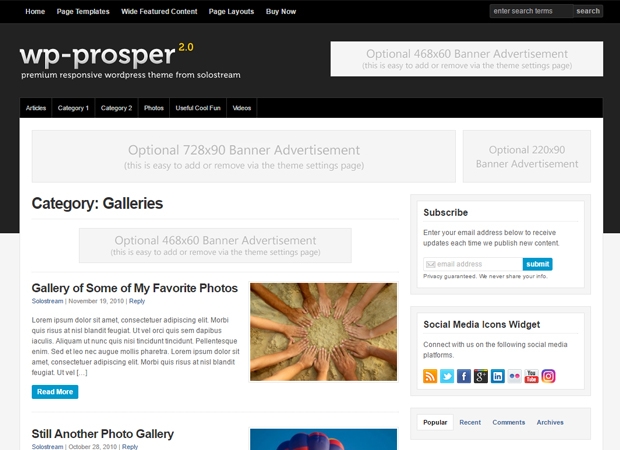Switch to the Comments tab
This screenshot has height=450, width=620.
508,422
